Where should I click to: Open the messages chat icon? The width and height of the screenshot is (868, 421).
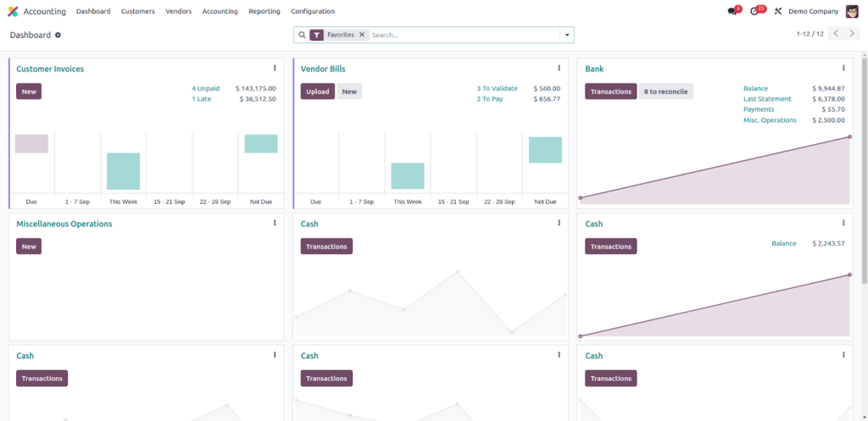coord(732,11)
